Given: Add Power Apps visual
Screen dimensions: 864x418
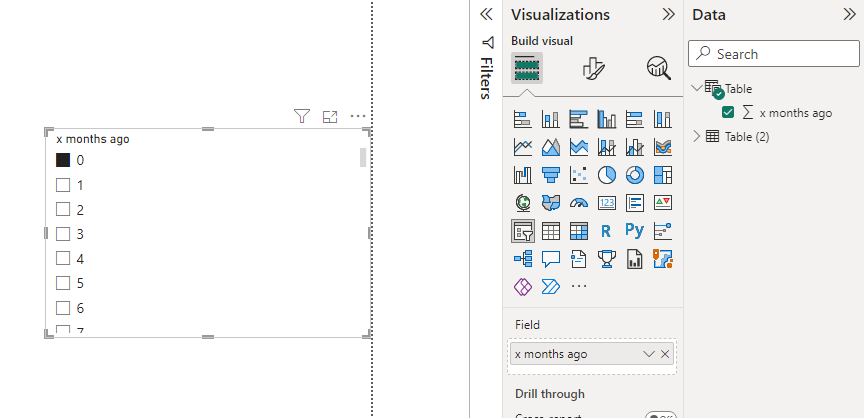Looking at the screenshot, I should coord(522,286).
